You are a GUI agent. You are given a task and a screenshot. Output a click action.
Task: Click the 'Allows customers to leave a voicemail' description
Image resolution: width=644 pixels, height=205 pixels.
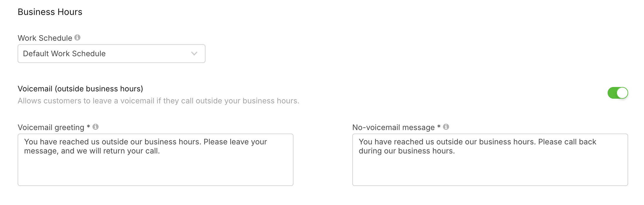[x=159, y=101]
